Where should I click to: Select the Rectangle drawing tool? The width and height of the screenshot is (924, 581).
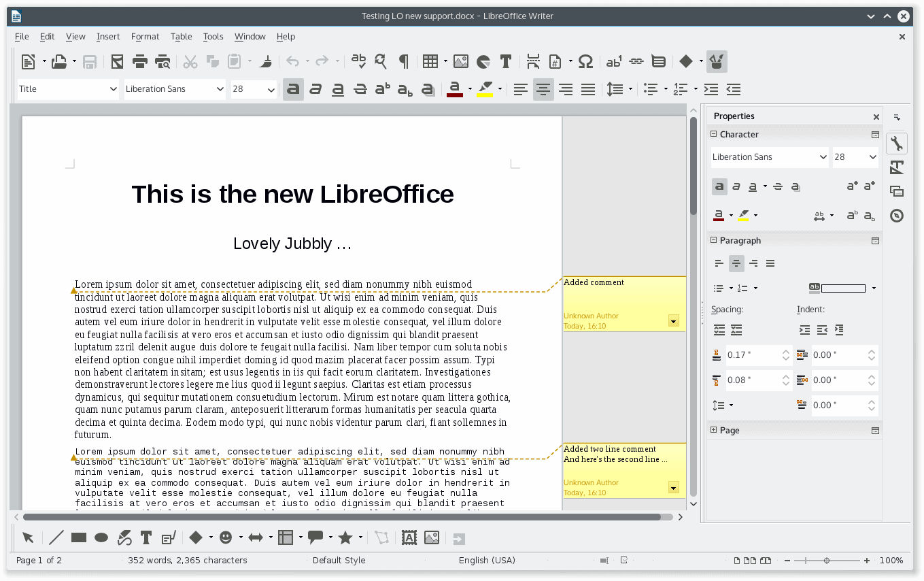79,537
